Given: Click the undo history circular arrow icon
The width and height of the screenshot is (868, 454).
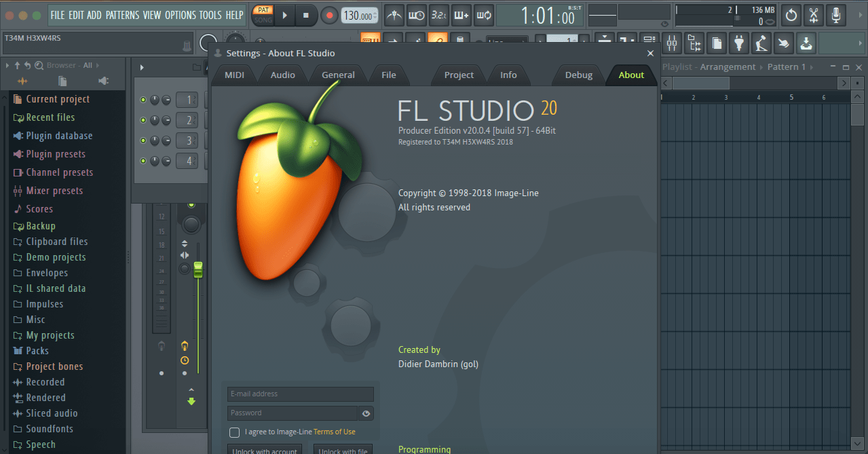Looking at the screenshot, I should point(791,15).
